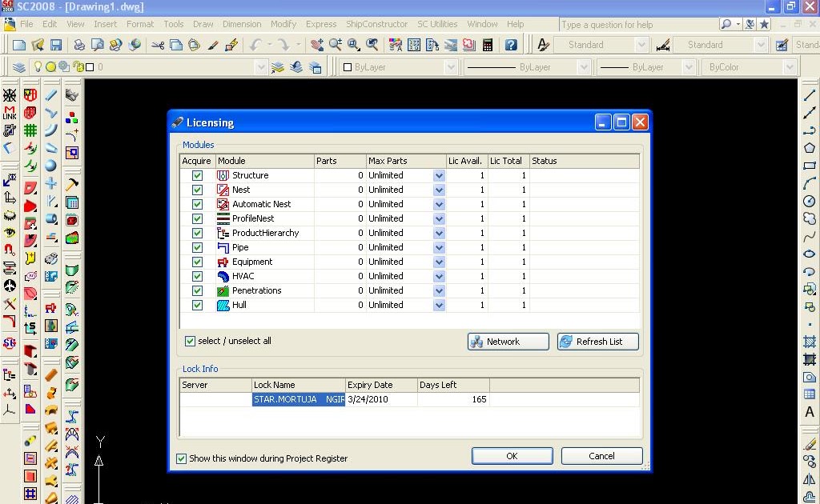Uncheck Acquire for Automatic Nest module
Screen dimensions: 820x504
click(197, 204)
